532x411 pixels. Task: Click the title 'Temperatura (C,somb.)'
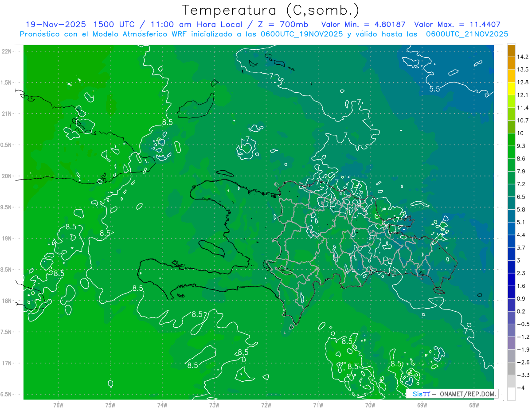tap(270, 11)
